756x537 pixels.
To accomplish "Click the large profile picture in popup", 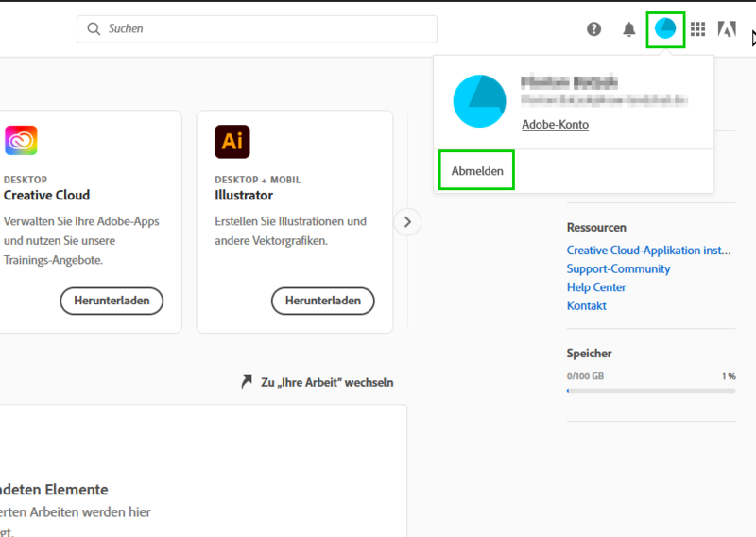I will pos(480,101).
